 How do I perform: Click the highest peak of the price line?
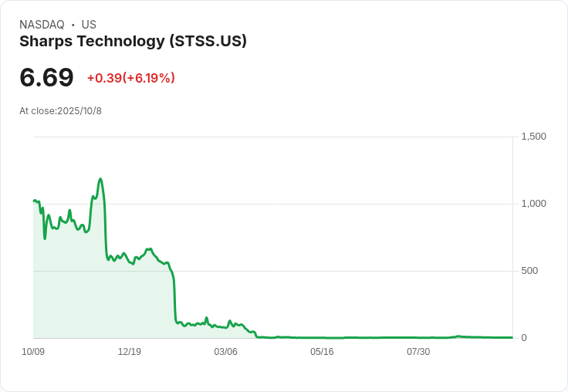point(100,179)
